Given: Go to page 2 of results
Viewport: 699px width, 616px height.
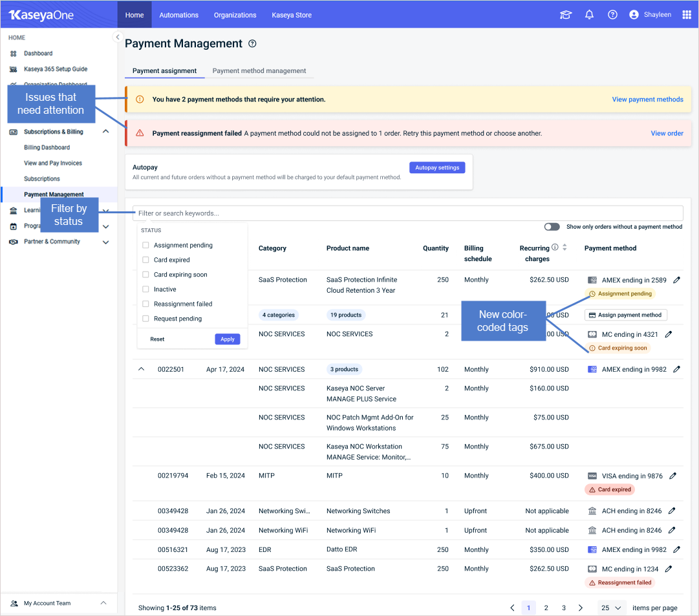Looking at the screenshot, I should point(546,608).
